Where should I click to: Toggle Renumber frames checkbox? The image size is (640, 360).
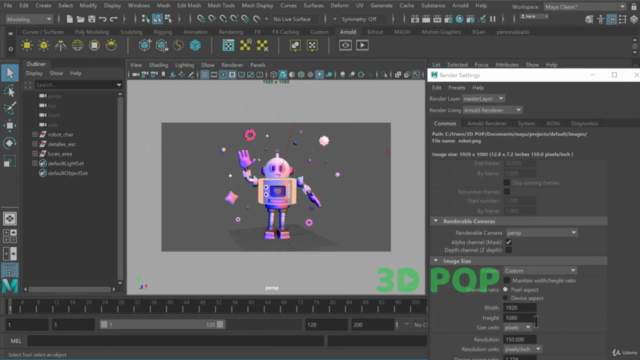507,191
